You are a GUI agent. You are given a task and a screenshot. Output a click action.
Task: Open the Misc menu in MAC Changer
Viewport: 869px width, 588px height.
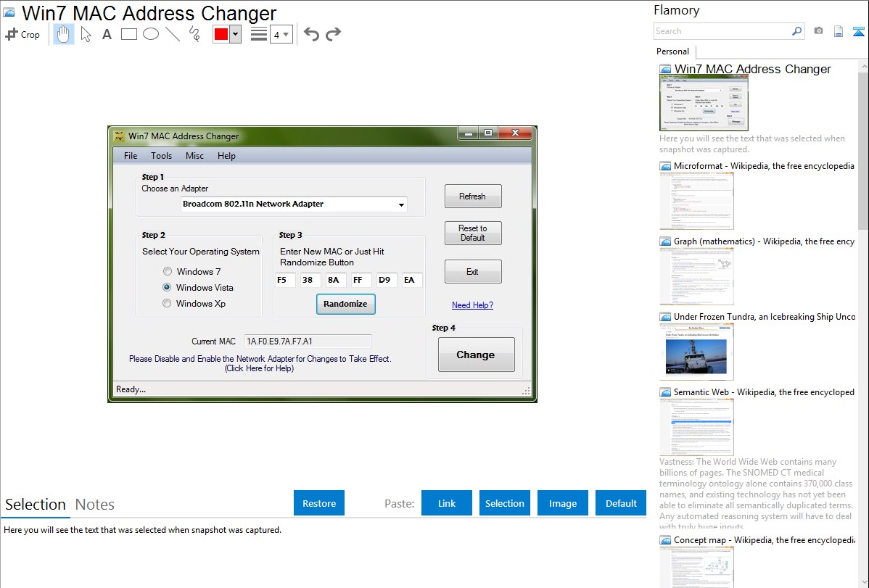(x=194, y=156)
